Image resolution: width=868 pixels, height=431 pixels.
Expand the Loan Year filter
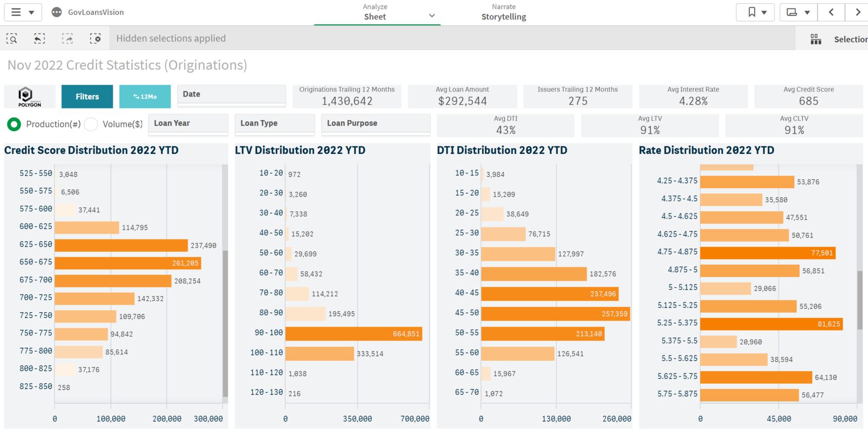coord(188,124)
